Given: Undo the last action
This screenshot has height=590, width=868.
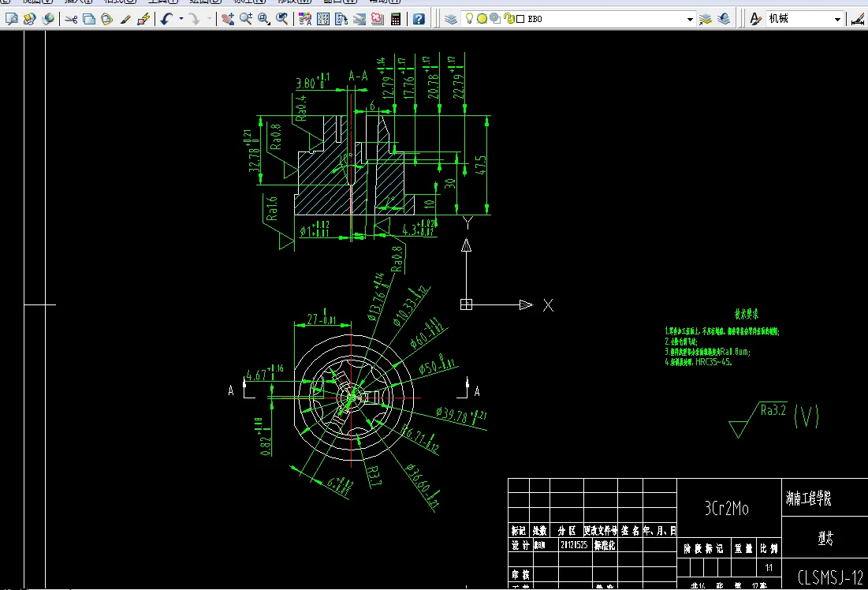Looking at the screenshot, I should tap(166, 20).
